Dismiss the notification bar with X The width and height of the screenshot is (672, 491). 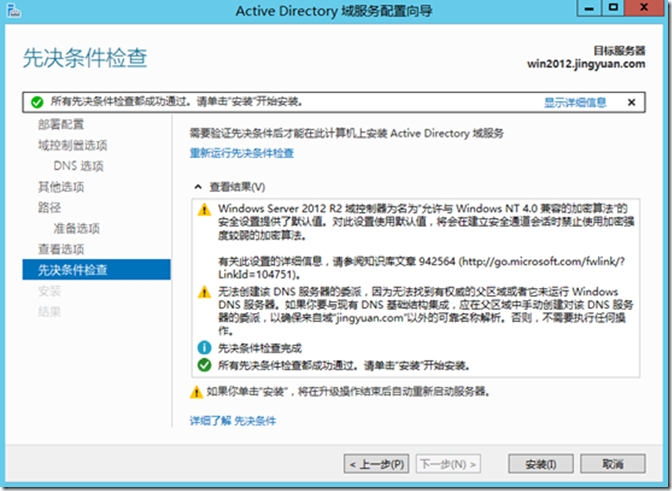pos(631,102)
